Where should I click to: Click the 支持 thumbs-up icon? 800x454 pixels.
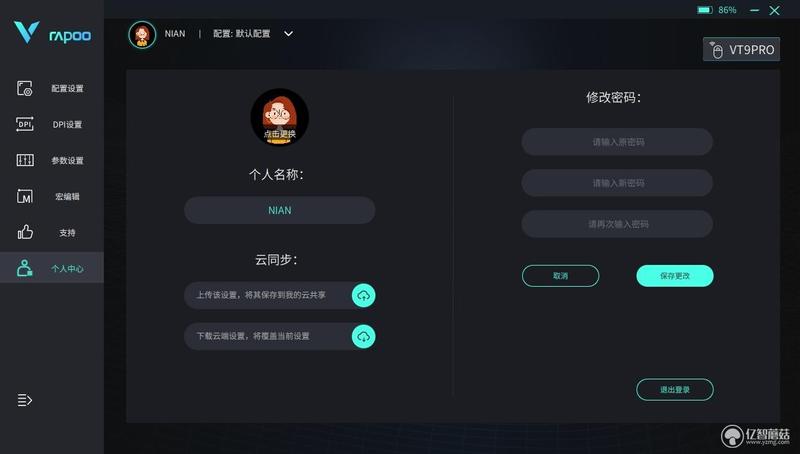[x=25, y=232]
